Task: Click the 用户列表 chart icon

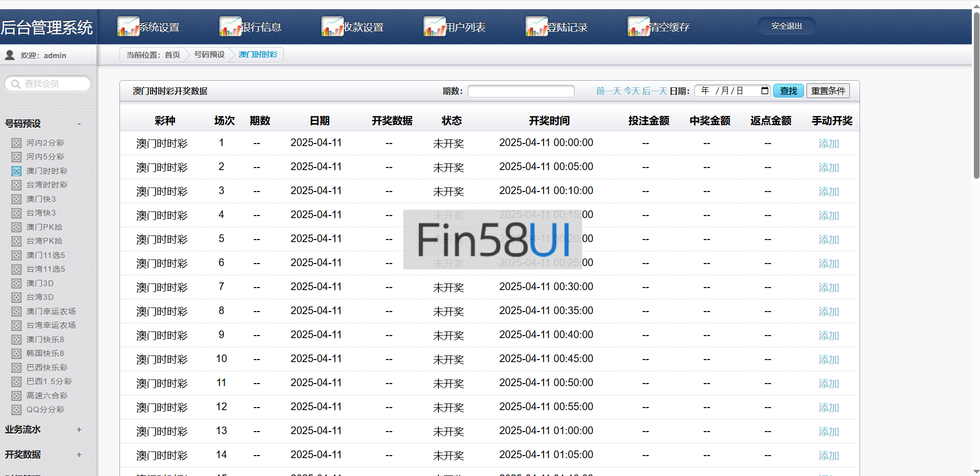Action: pos(434,27)
